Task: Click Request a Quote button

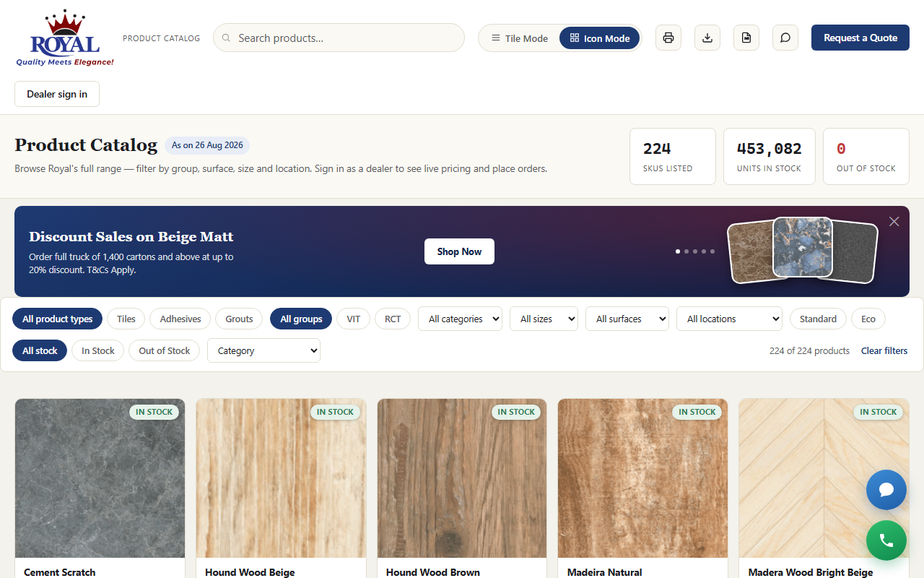Action: tap(860, 38)
